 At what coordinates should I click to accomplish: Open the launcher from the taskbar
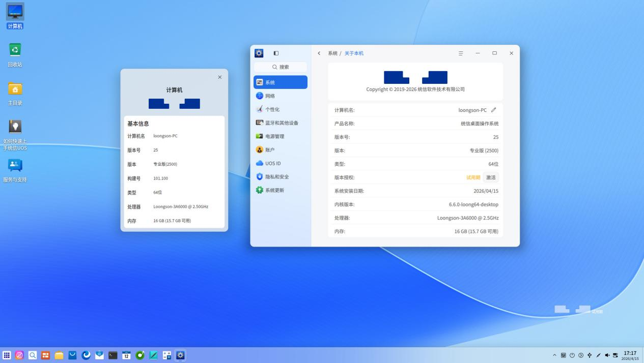[x=7, y=355]
